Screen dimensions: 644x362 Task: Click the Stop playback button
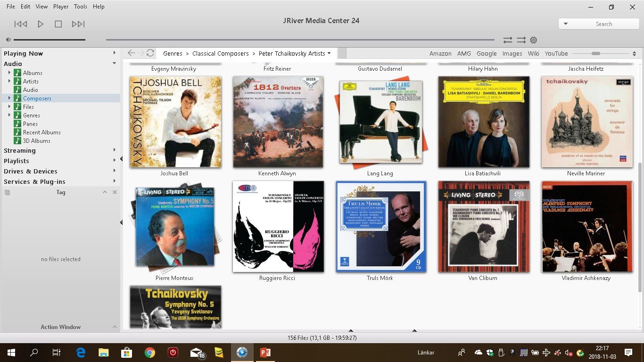[58, 24]
